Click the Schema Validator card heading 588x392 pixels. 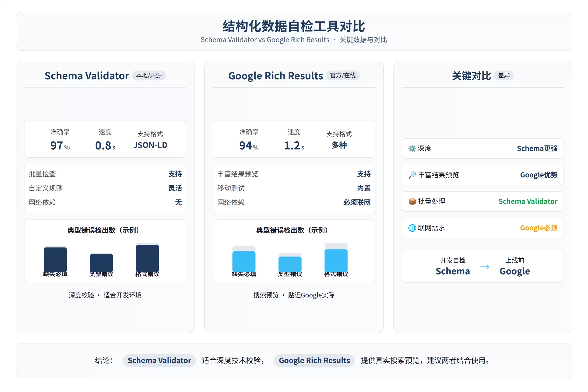[87, 76]
